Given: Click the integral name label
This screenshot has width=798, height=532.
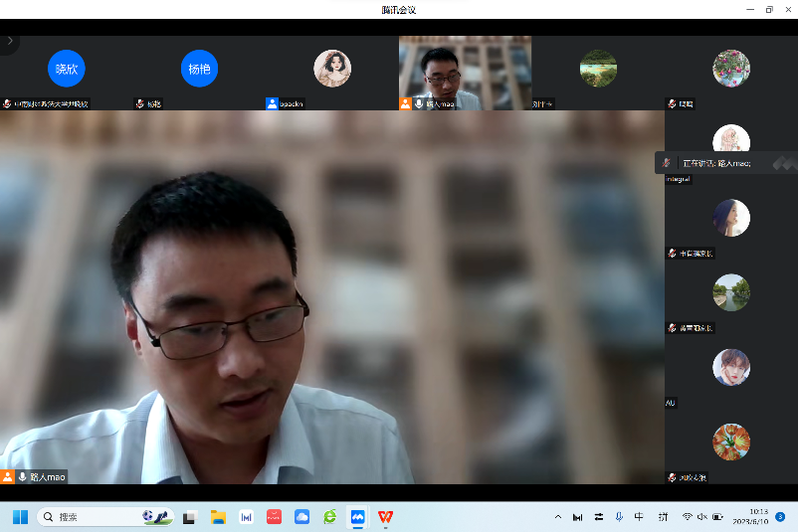Looking at the screenshot, I should [x=678, y=179].
